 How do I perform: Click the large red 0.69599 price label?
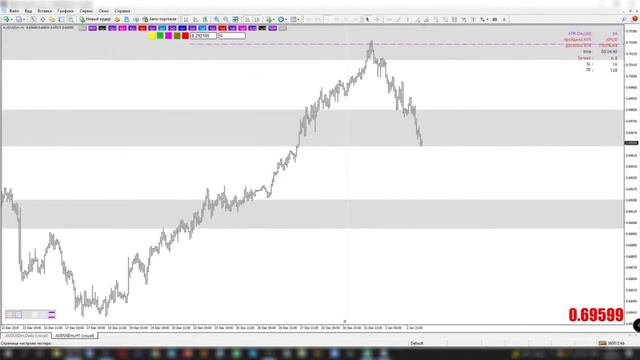point(596,315)
